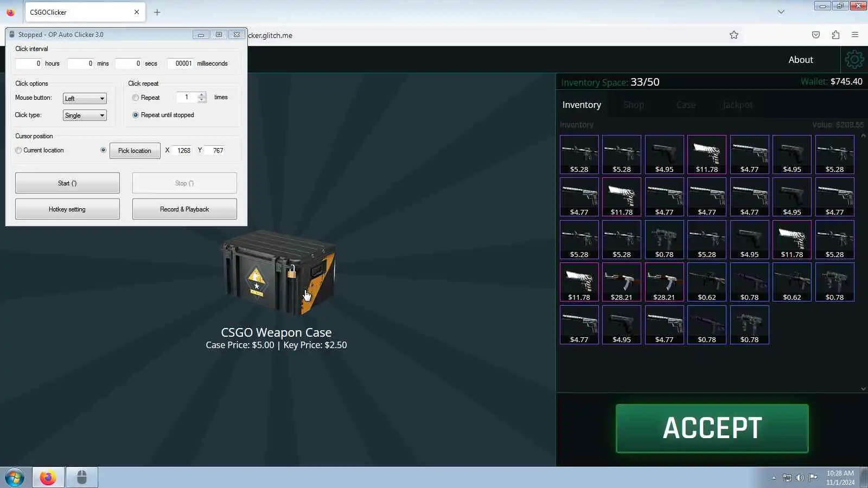This screenshot has width=868, height=488.
Task: Click the Firefox taskbar icon
Action: [x=48, y=478]
